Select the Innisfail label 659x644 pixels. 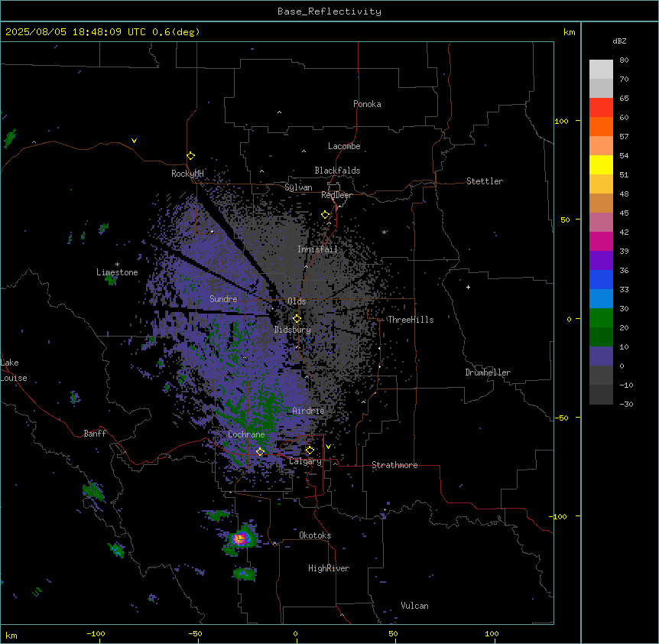(317, 249)
